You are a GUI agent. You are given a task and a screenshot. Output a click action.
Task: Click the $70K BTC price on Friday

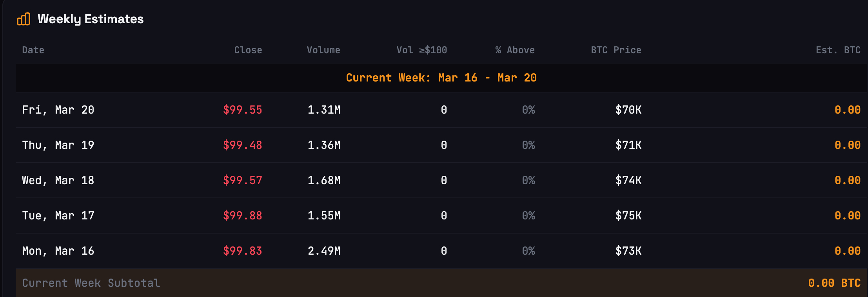tap(628, 110)
